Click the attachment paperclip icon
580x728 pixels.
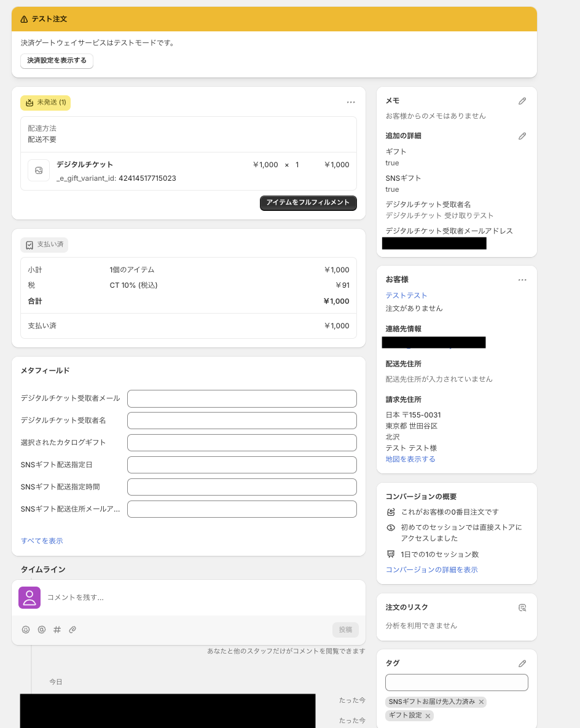click(x=72, y=630)
